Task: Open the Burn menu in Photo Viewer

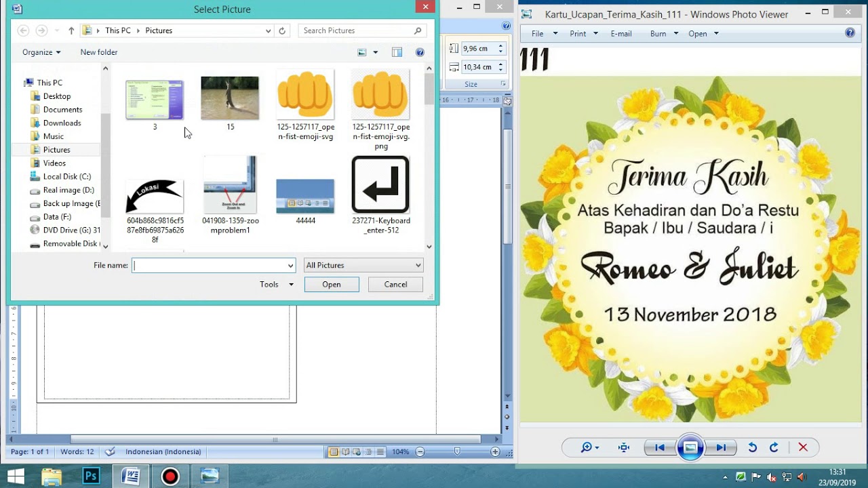Action: click(x=664, y=33)
